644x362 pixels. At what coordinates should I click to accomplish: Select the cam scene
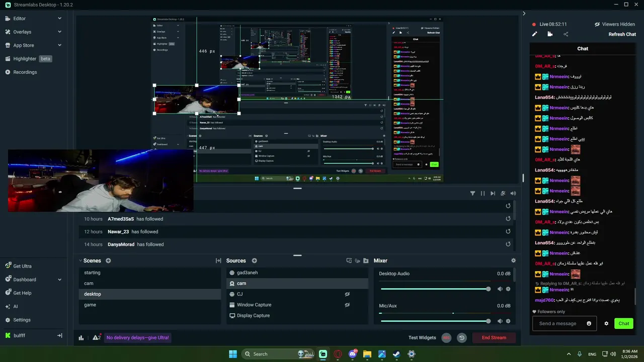[150, 283]
